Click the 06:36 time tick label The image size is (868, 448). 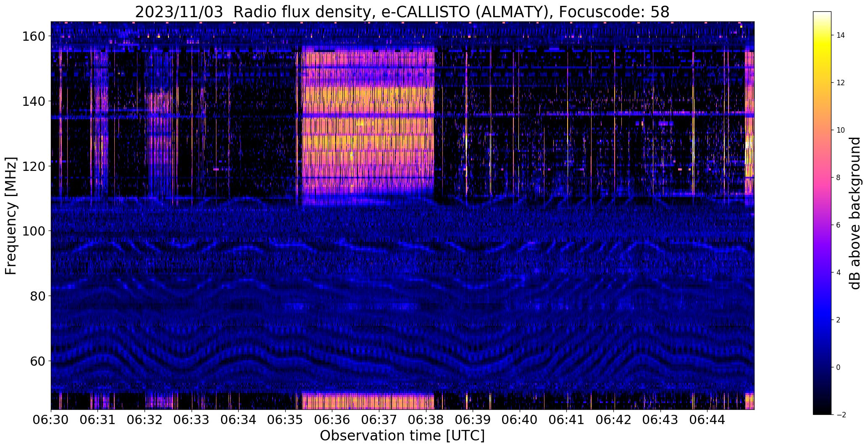[x=332, y=419]
